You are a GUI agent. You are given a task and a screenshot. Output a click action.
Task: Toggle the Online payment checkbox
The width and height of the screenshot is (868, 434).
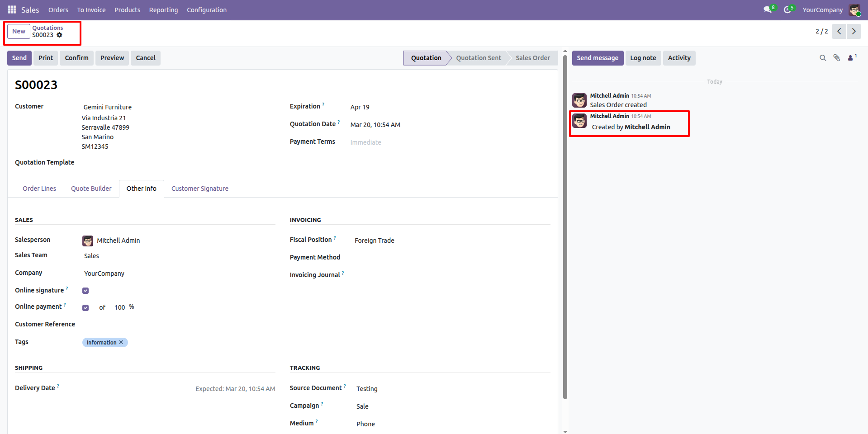click(x=85, y=308)
